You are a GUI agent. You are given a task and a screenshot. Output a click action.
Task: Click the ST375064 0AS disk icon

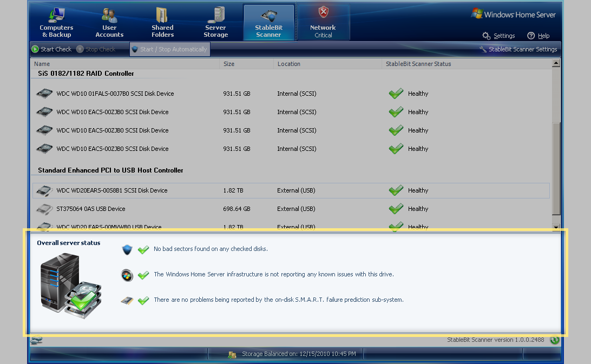[44, 209]
